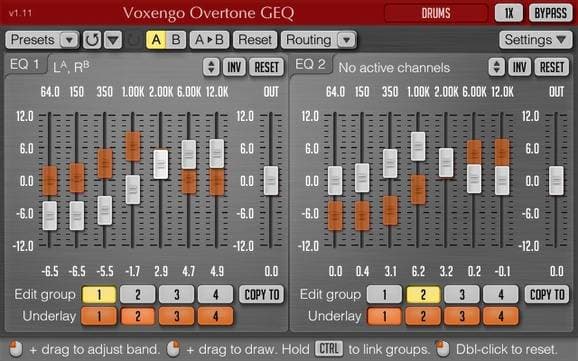Click the EQ 2 64.0 band white fader

[x=335, y=181]
